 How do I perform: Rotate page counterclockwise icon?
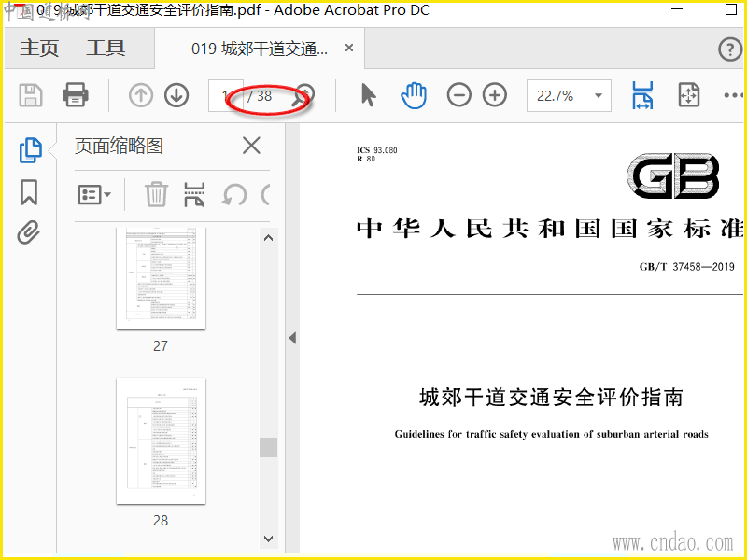point(234,195)
